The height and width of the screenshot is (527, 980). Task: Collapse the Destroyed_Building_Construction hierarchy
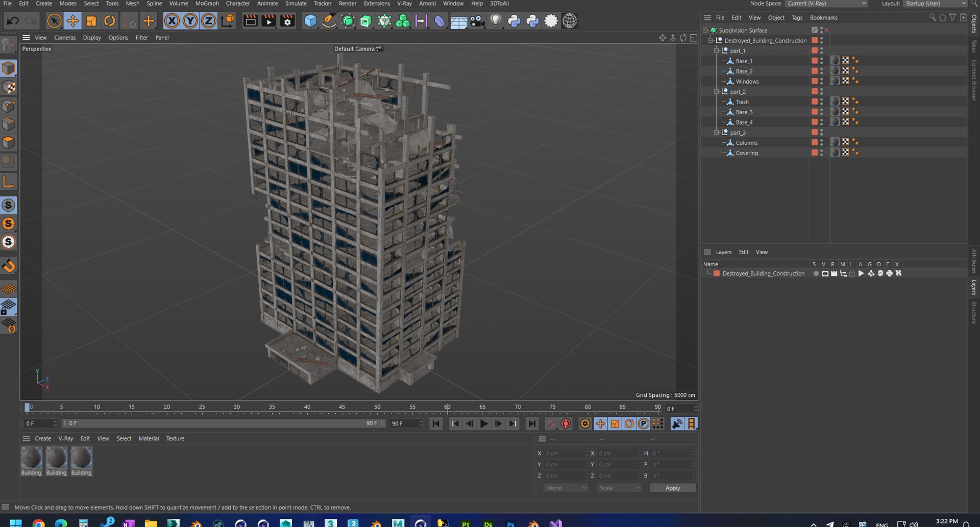[711, 40]
